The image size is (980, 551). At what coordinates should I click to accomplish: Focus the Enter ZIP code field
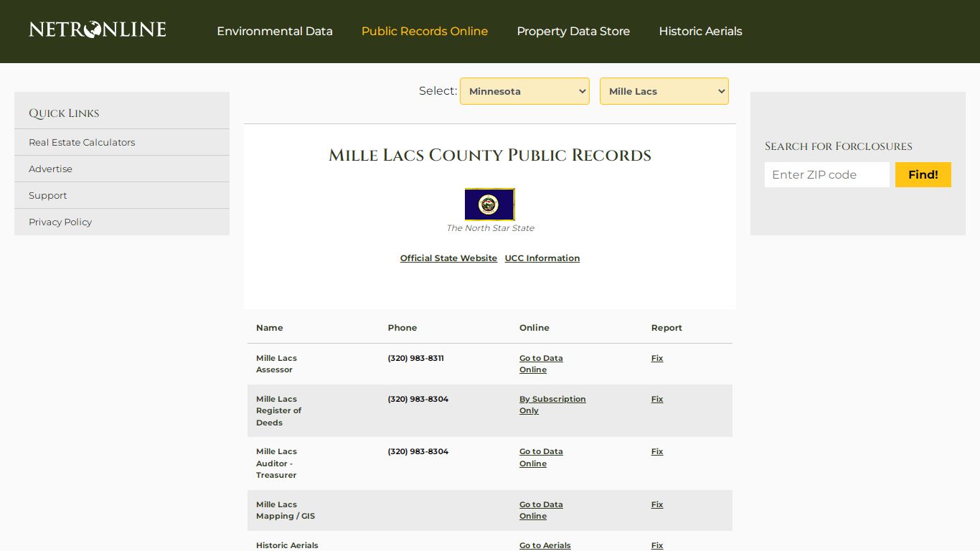(x=827, y=174)
